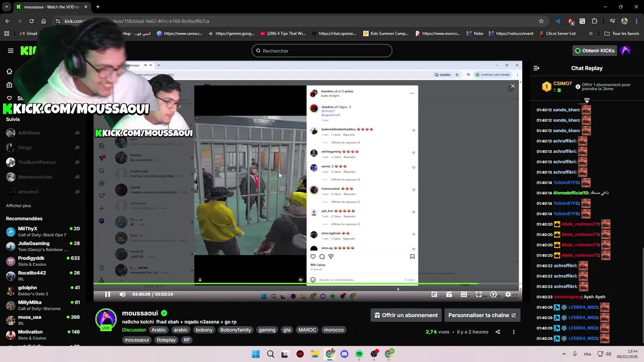Open the Discussion category link
Image resolution: width=644 pixels, height=362 pixels.
tap(134, 330)
